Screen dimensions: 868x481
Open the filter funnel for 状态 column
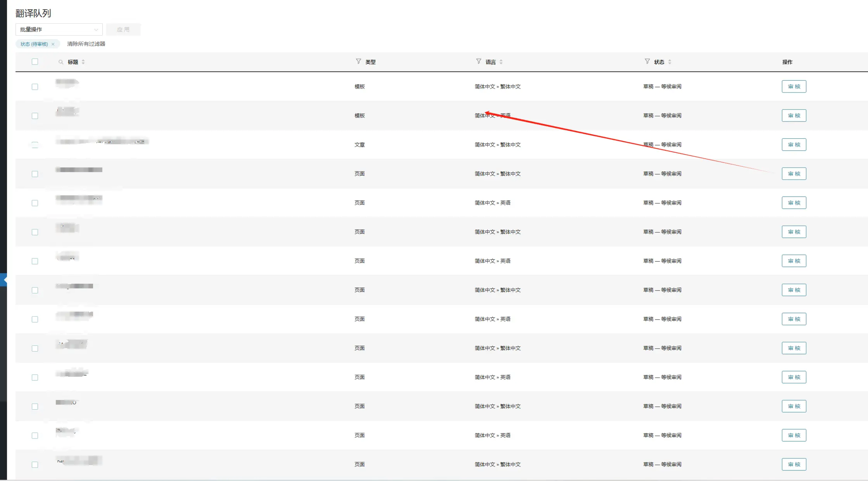tap(647, 61)
